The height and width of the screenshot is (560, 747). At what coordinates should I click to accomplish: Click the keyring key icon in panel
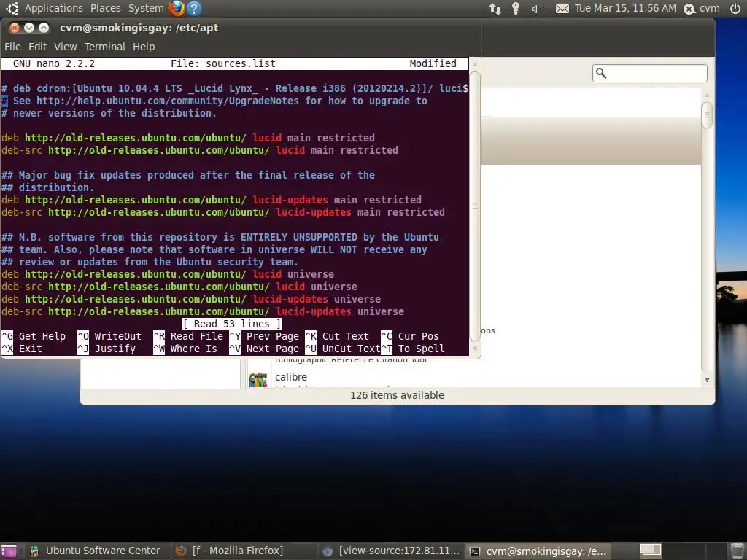pos(516,9)
